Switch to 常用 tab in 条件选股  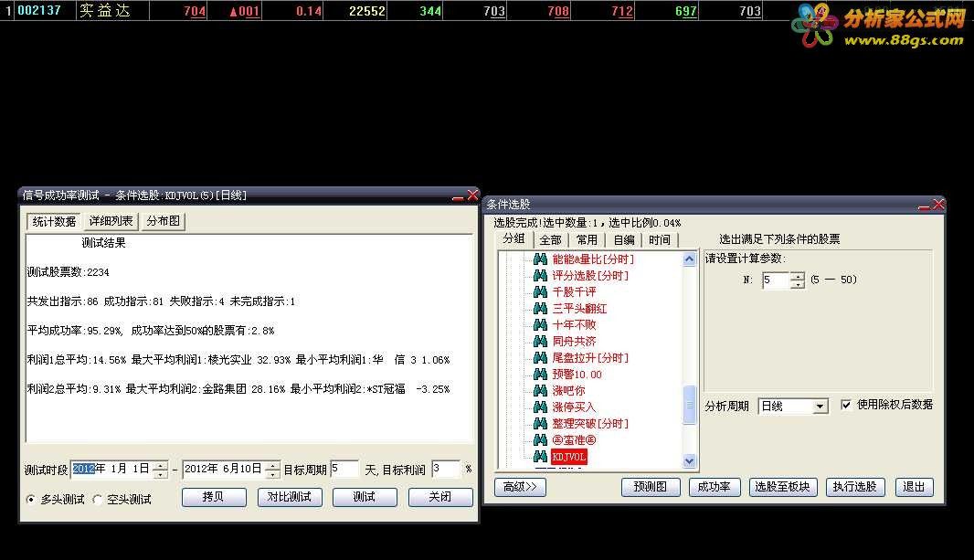(x=587, y=239)
